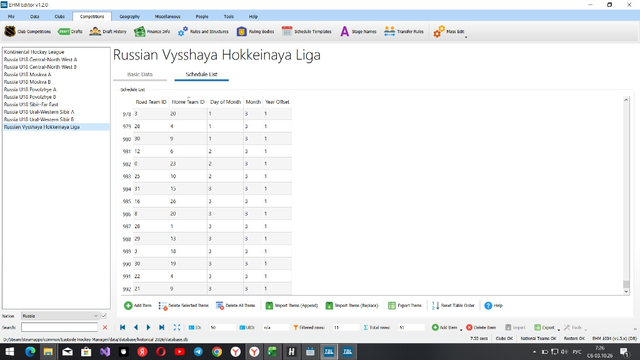Select Russian Vysshaya Hokkeinaya Liga list entry

[x=56, y=127]
